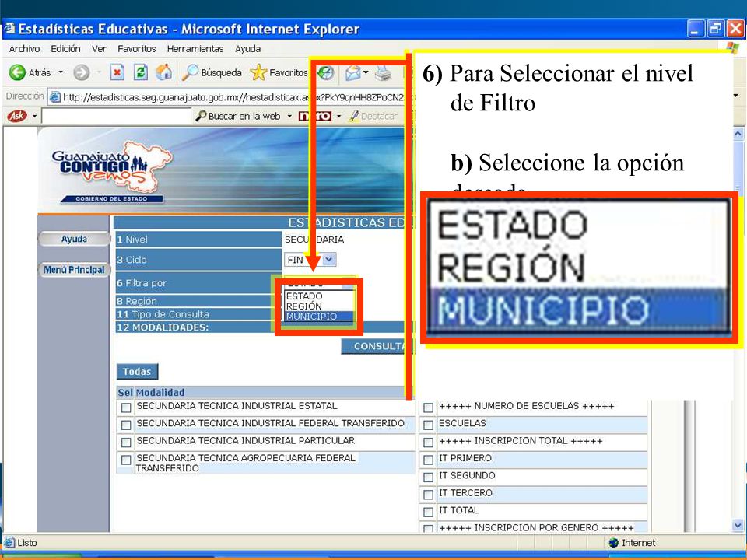This screenshot has height=560, width=747.
Task: Open Mail icon dropdown arrow
Action: click(x=366, y=73)
